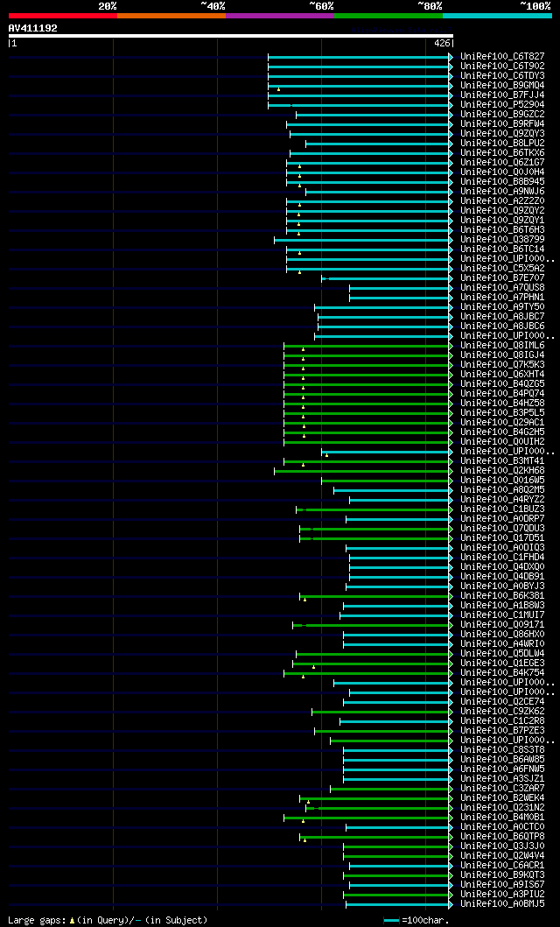Select the UniRef100_A8JBC6 label
Image resolution: width=560 pixels, height=927 pixels.
pyautogui.click(x=503, y=327)
